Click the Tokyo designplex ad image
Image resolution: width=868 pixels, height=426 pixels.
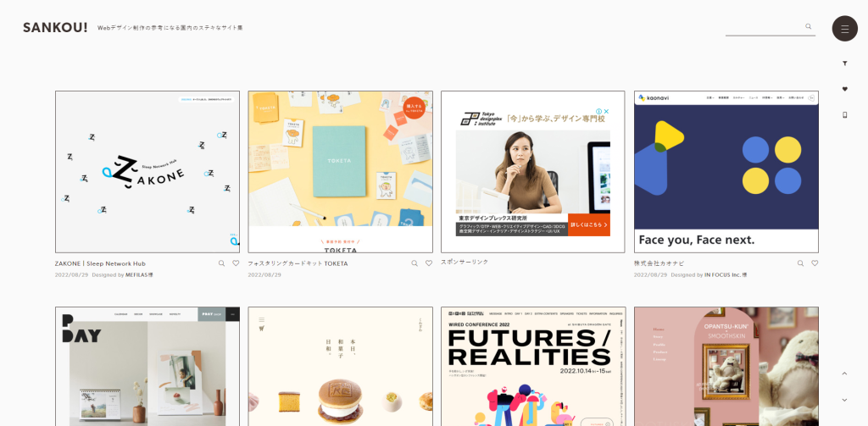[x=533, y=172]
